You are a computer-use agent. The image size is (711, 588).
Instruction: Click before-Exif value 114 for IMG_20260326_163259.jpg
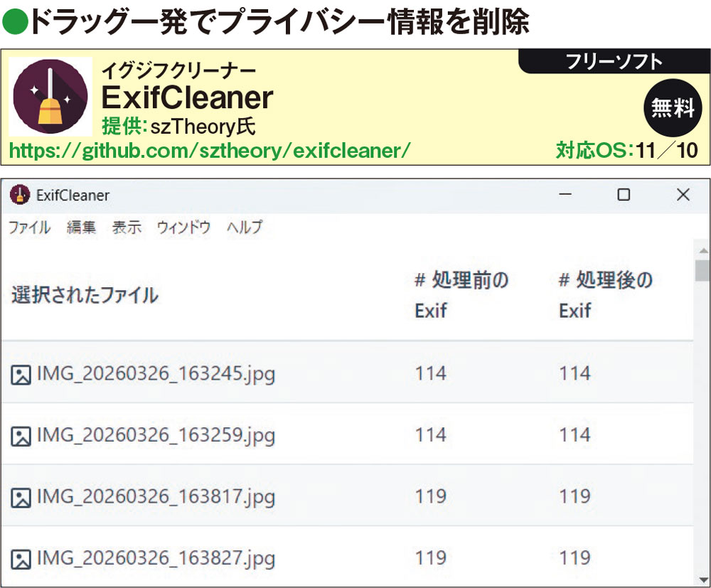(x=431, y=435)
